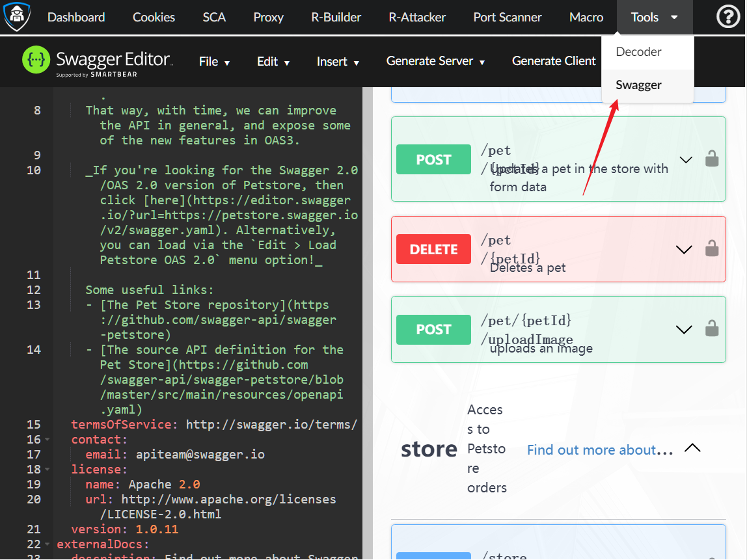The width and height of the screenshot is (747, 560).
Task: Click the lock icon on POST /pet/{petId}
Action: pyautogui.click(x=713, y=159)
